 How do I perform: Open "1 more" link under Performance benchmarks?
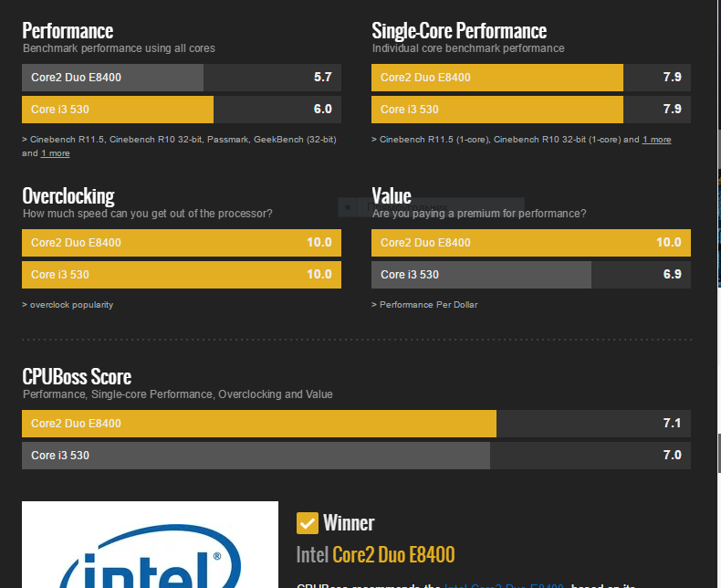pyautogui.click(x=55, y=153)
